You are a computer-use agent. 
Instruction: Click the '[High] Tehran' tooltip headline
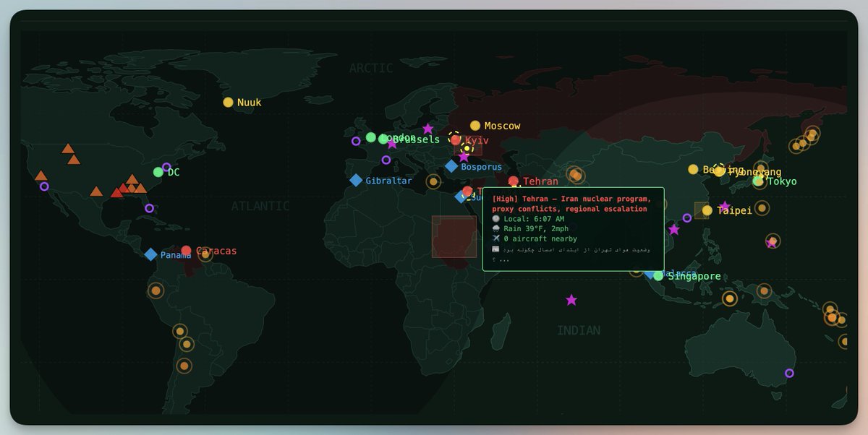point(571,204)
